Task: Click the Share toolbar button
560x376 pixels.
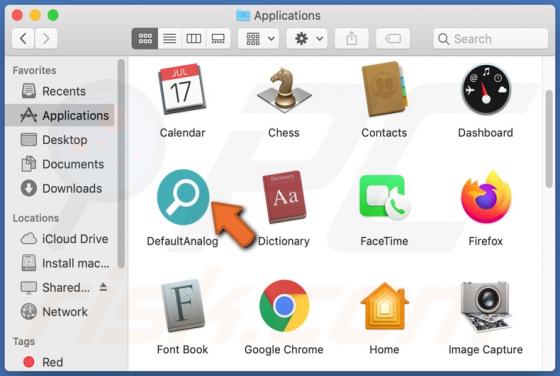Action: click(352, 39)
